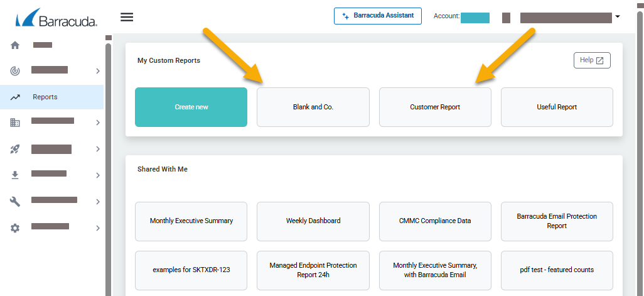Open Monthly Executive Summary shared report
Image resolution: width=644 pixels, height=296 pixels.
click(x=191, y=221)
